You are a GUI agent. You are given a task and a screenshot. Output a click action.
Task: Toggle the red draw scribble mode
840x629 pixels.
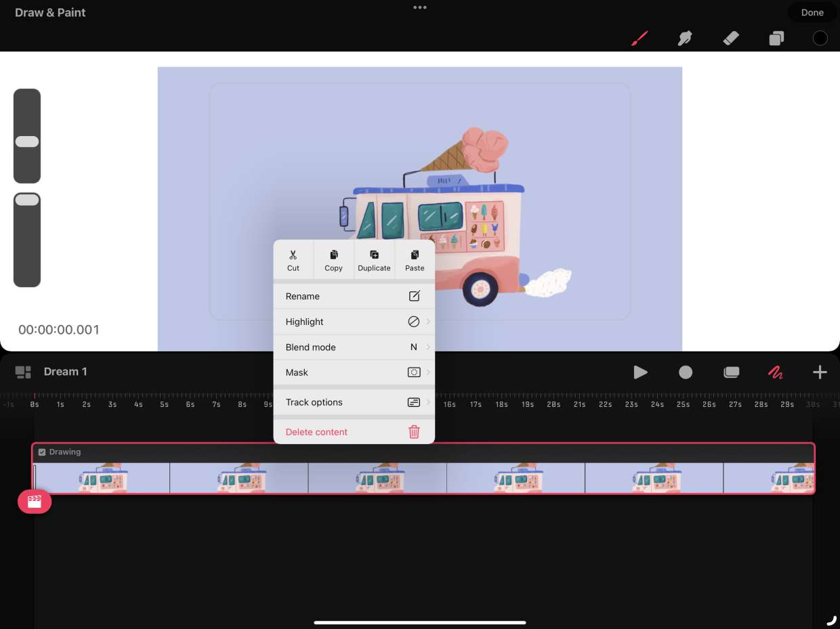pyautogui.click(x=775, y=372)
